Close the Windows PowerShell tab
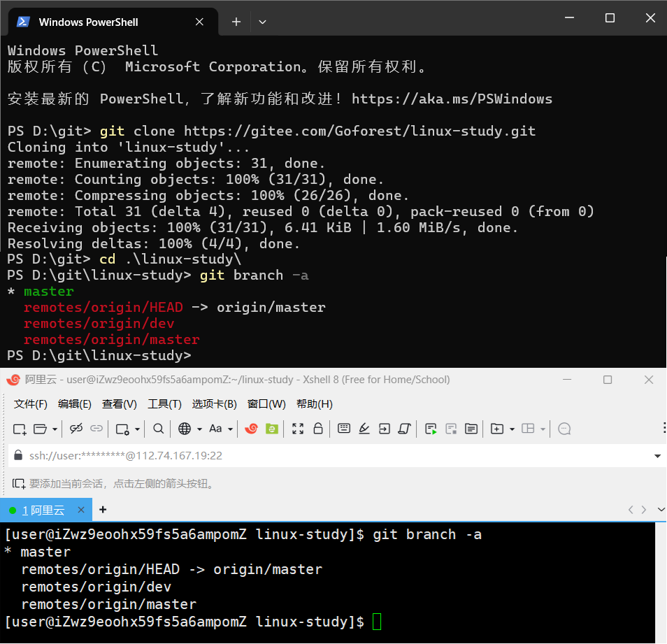The width and height of the screenshot is (667, 644). point(199,22)
